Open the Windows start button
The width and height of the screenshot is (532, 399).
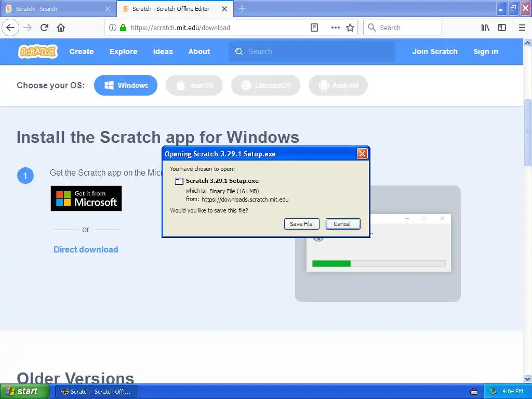click(x=25, y=392)
